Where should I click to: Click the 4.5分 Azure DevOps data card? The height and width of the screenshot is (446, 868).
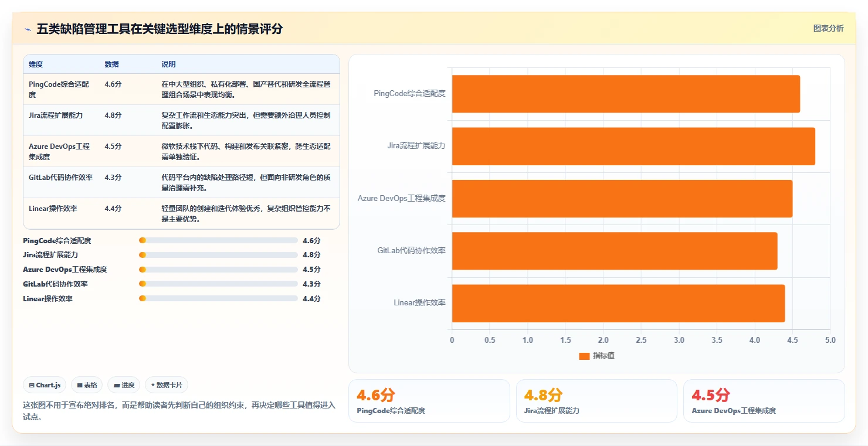point(764,401)
